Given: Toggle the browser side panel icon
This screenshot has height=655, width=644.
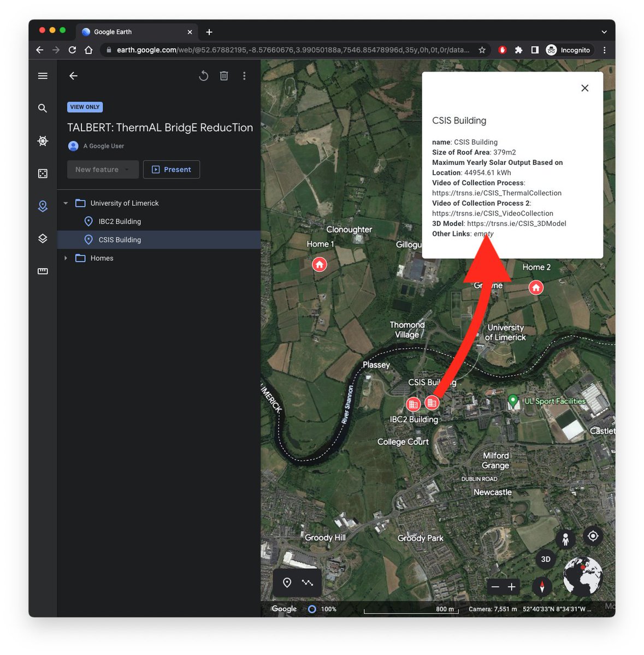Looking at the screenshot, I should (535, 50).
